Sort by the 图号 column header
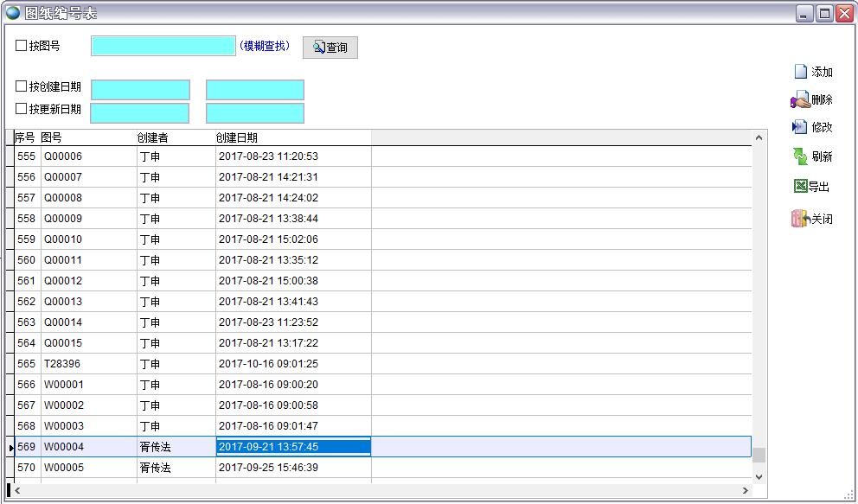This screenshot has width=858, height=504. tap(52, 137)
